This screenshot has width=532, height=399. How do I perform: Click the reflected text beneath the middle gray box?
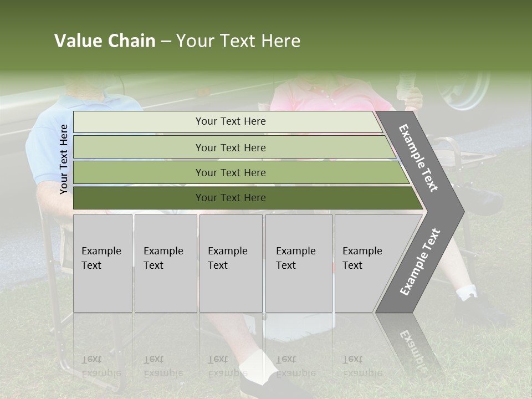pyautogui.click(x=228, y=366)
